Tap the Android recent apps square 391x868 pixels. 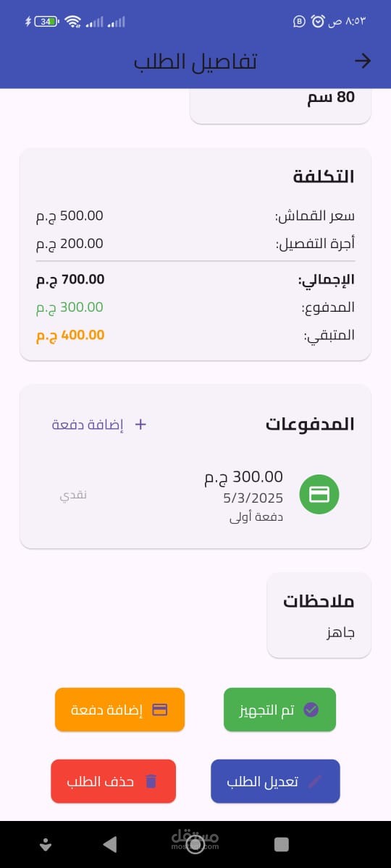[282, 844]
